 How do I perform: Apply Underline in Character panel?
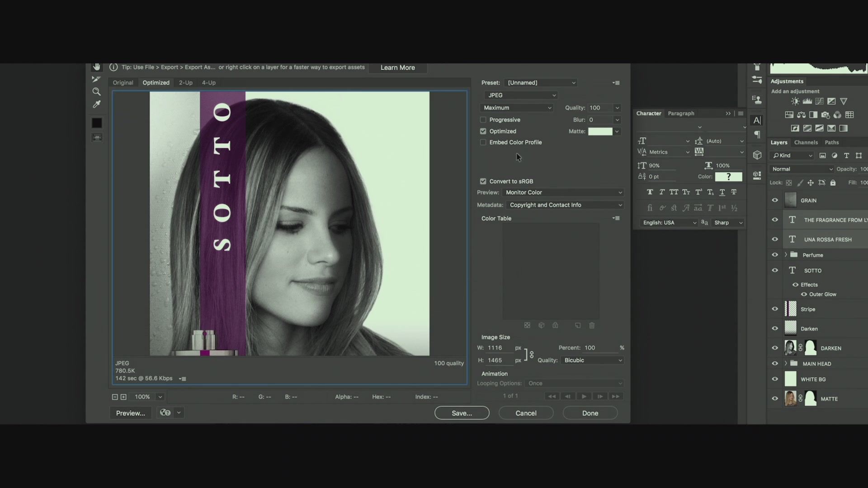(x=722, y=192)
